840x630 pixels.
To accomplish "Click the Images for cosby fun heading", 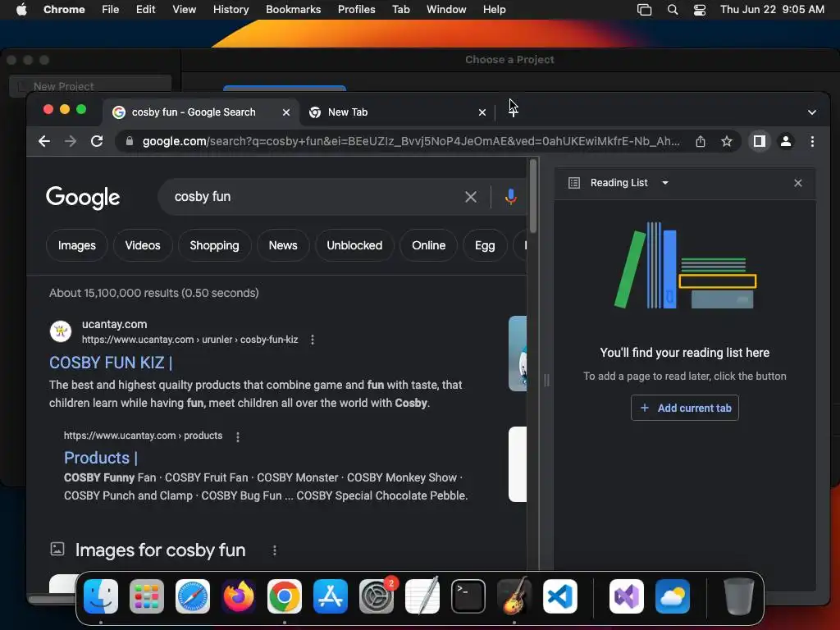I will click(160, 550).
